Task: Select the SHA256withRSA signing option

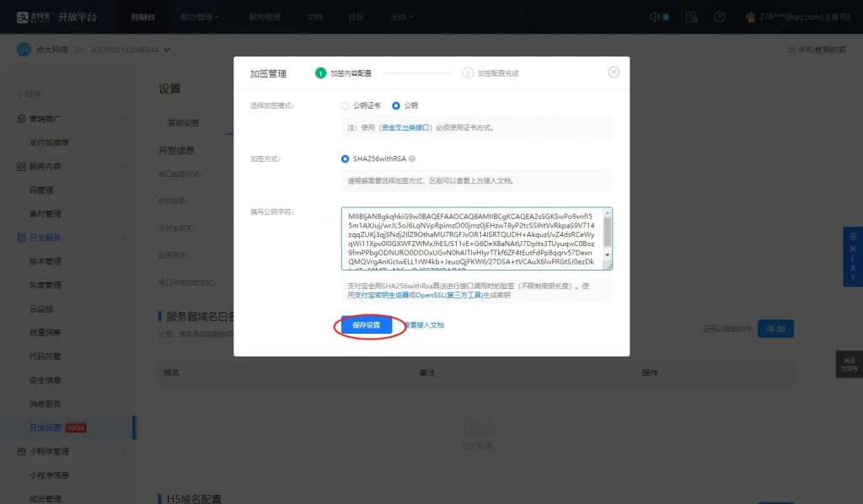Action: tap(344, 157)
